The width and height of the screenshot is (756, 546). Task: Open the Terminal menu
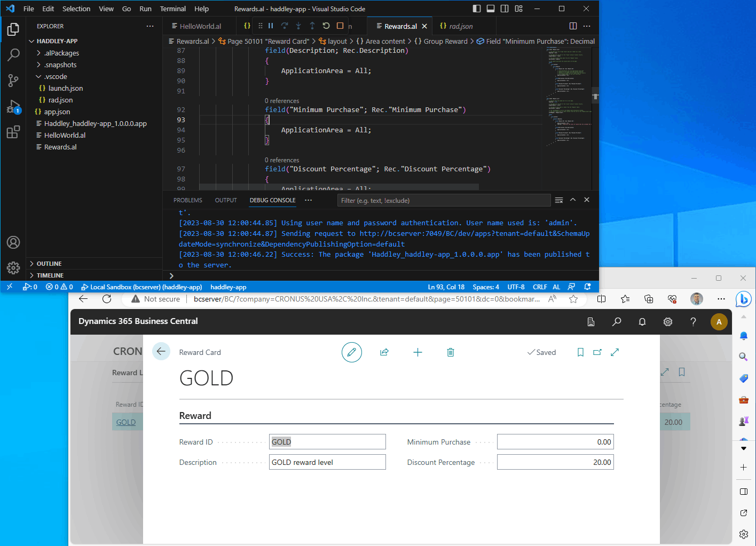point(172,9)
